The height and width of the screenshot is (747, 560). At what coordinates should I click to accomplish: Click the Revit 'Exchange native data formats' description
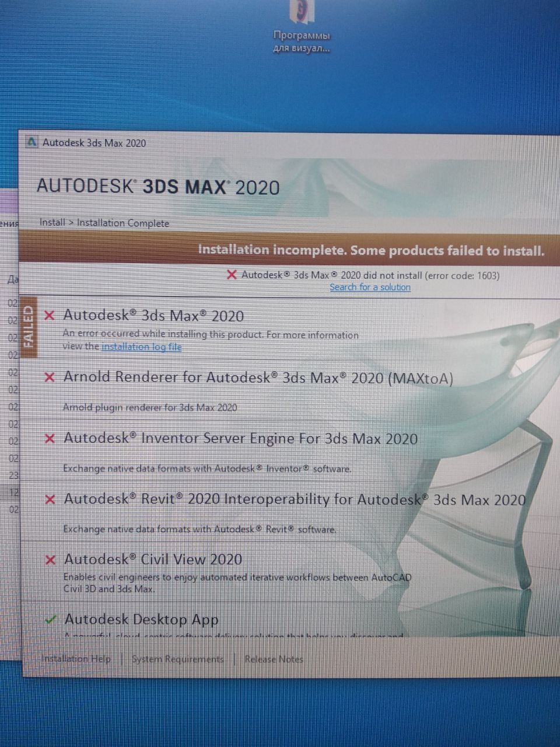199,530
